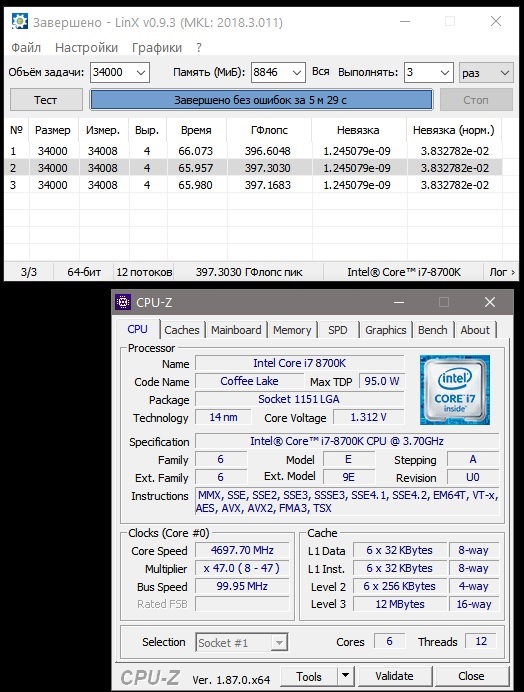Minimize the CPU-Z window
Viewport: 524px width, 692px height.
pyautogui.click(x=399, y=302)
